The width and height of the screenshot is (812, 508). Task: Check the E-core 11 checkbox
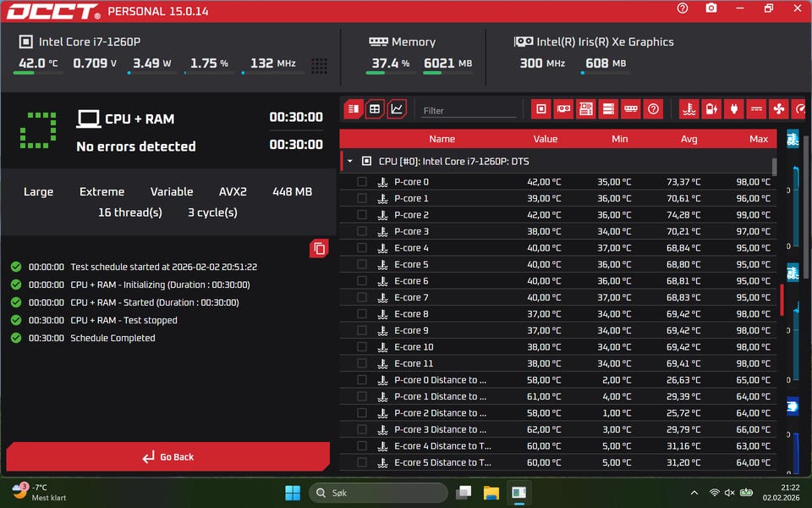tap(362, 363)
